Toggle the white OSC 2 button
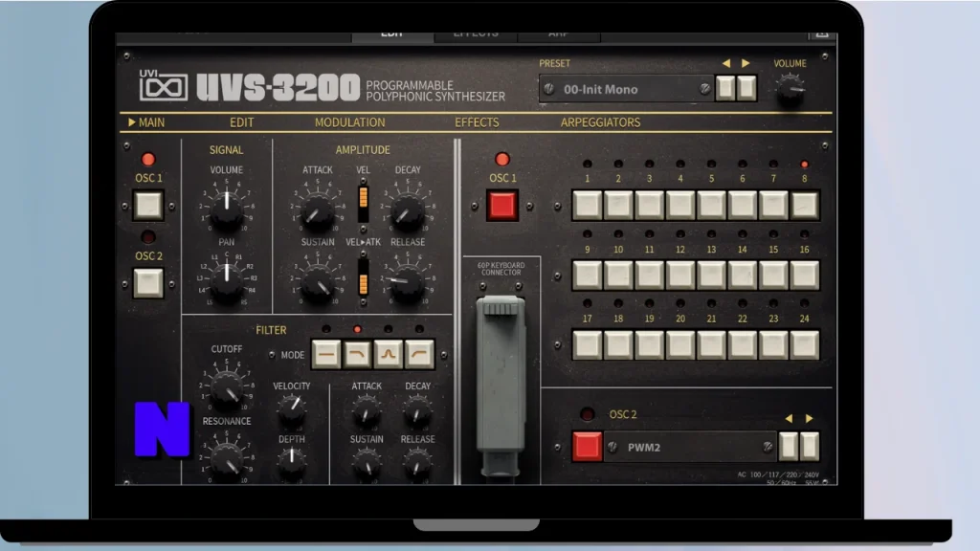This screenshot has height=551, width=980. [148, 282]
